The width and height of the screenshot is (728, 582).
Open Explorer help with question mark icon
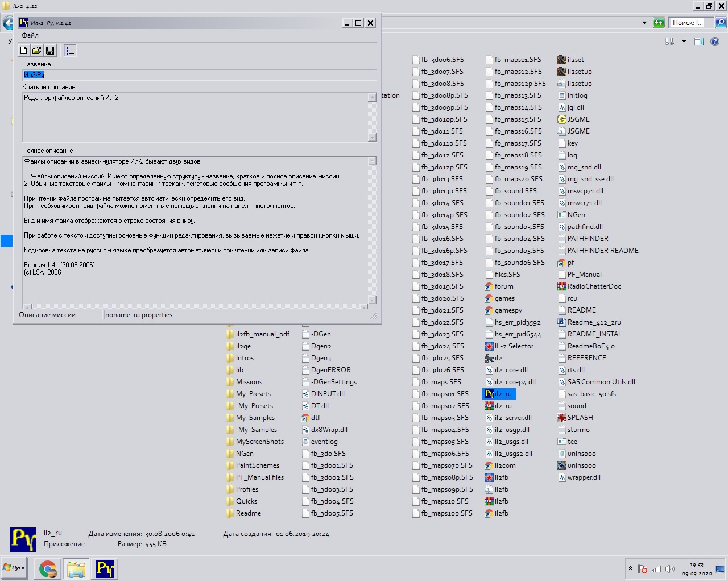coord(715,41)
